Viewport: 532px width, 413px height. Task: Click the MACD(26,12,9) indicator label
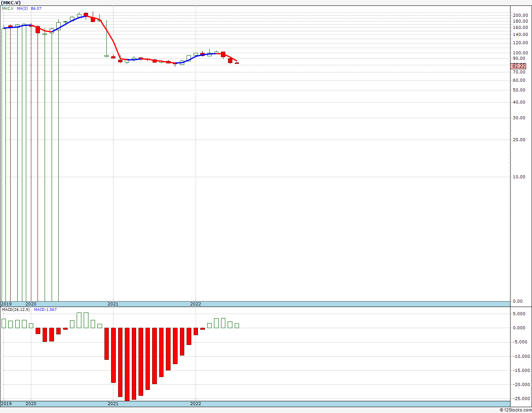point(16,309)
